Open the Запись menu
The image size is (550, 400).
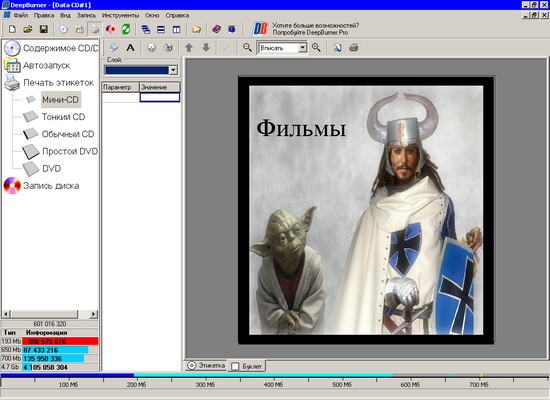[x=86, y=15]
